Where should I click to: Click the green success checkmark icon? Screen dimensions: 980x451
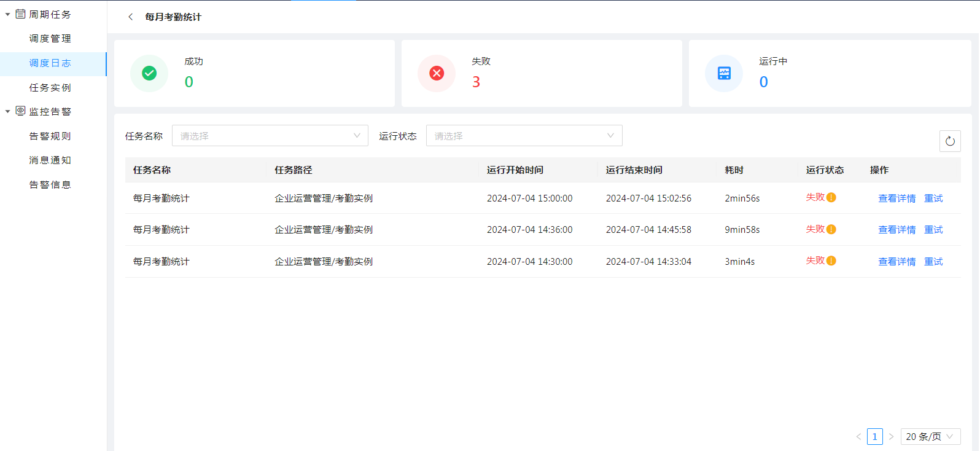point(149,74)
